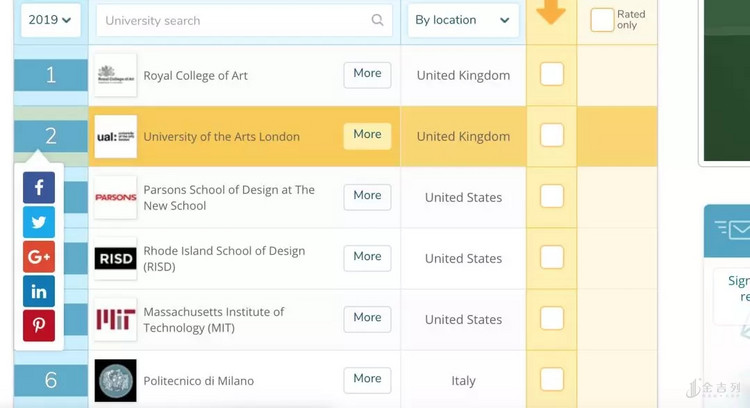Share ranking on LinkedIn
The height and width of the screenshot is (408, 750).
click(x=39, y=291)
